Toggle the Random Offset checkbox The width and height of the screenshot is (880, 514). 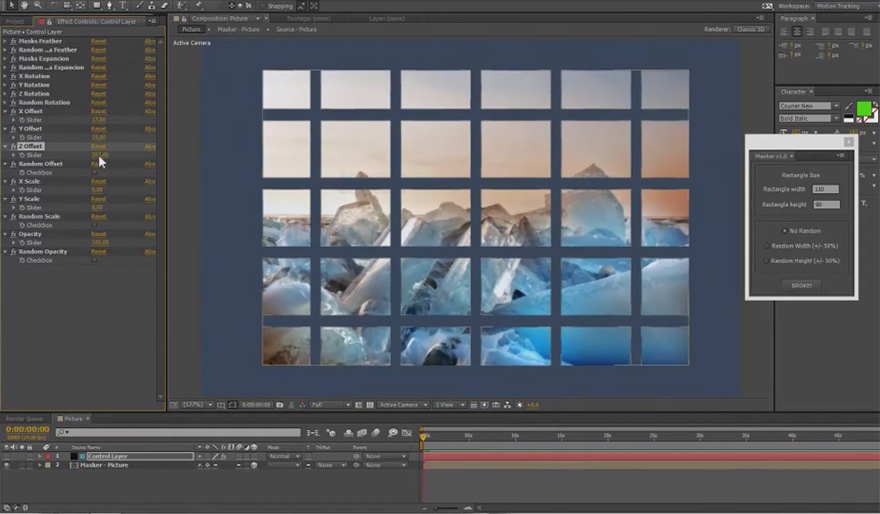click(x=94, y=173)
